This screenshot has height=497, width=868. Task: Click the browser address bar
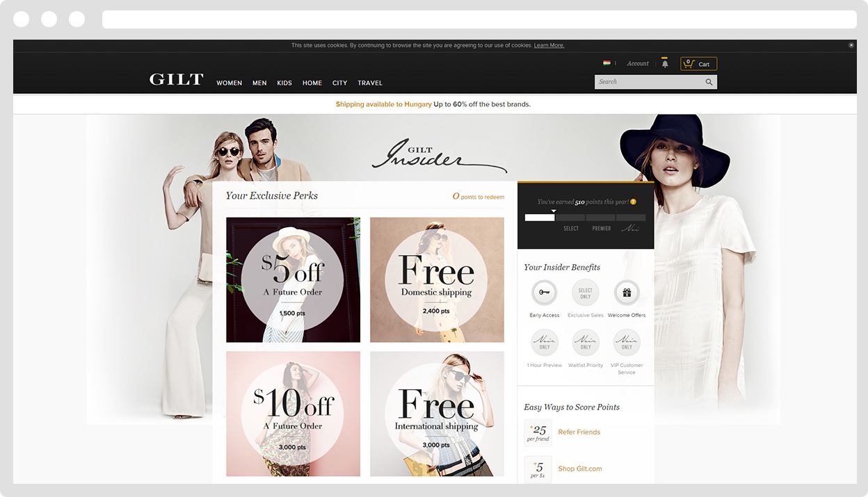click(x=479, y=19)
